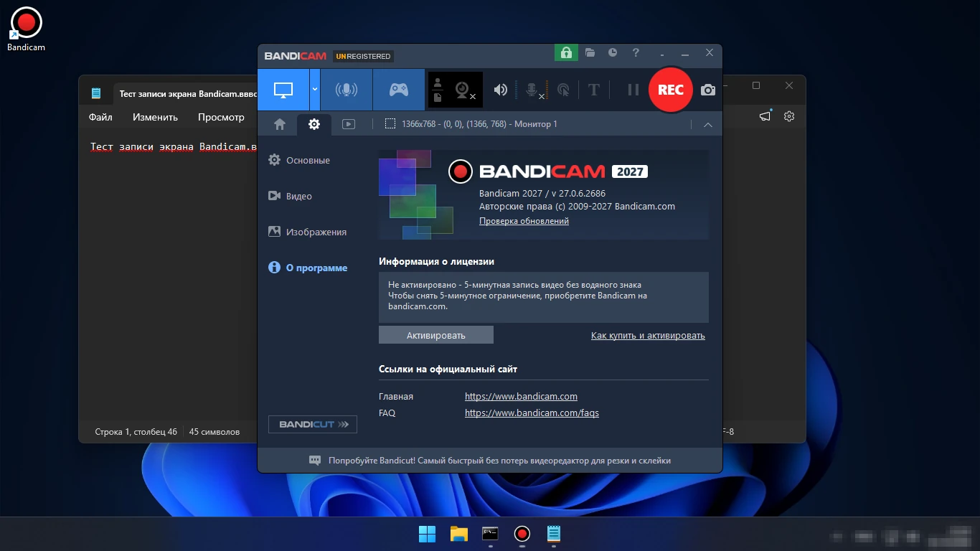The width and height of the screenshot is (980, 551).
Task: Click the Активировать button
Action: point(436,335)
